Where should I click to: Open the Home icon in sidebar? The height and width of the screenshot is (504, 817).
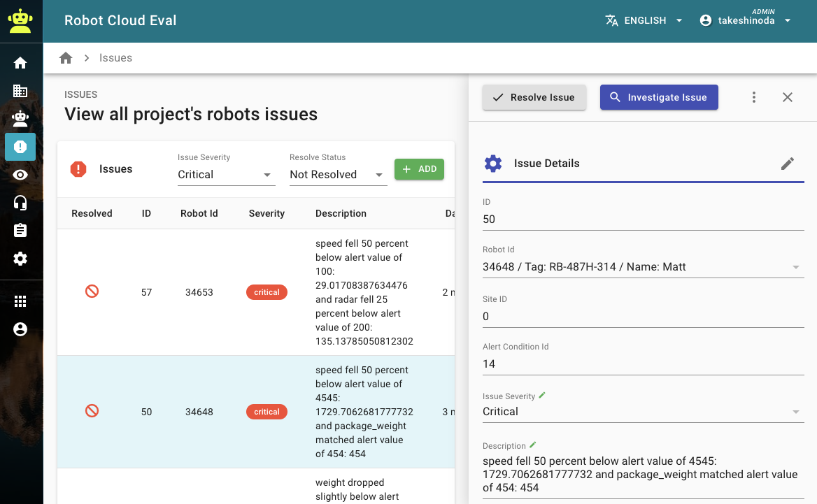[x=20, y=63]
